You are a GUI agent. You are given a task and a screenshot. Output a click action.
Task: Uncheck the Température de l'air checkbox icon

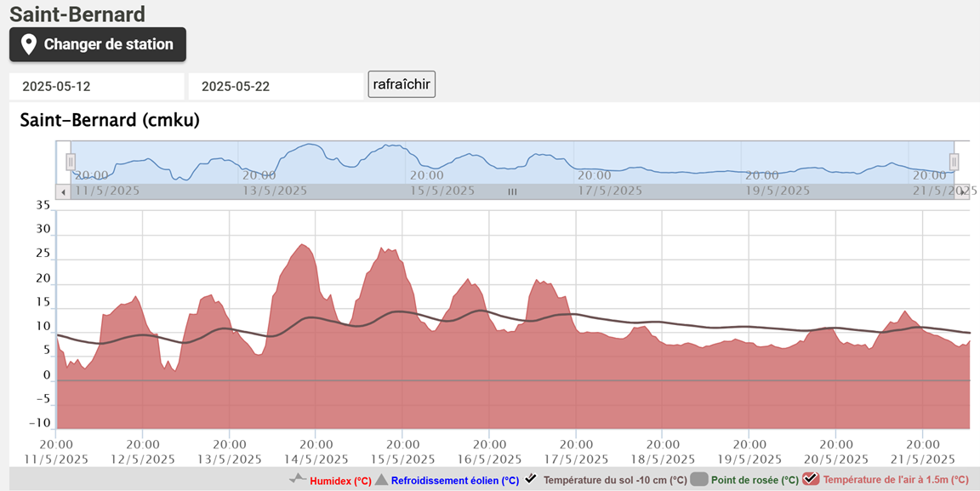point(811,479)
